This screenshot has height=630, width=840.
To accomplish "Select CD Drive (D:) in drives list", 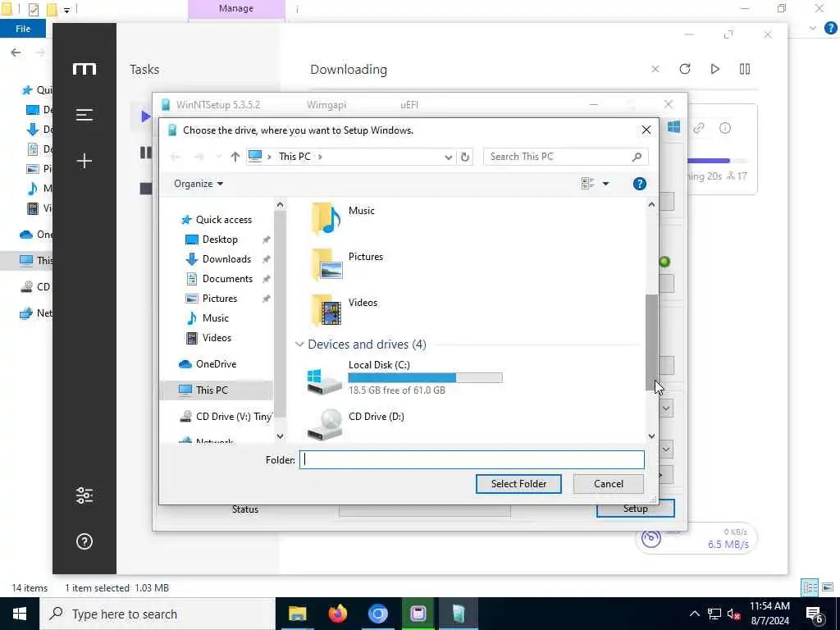I will click(356, 424).
